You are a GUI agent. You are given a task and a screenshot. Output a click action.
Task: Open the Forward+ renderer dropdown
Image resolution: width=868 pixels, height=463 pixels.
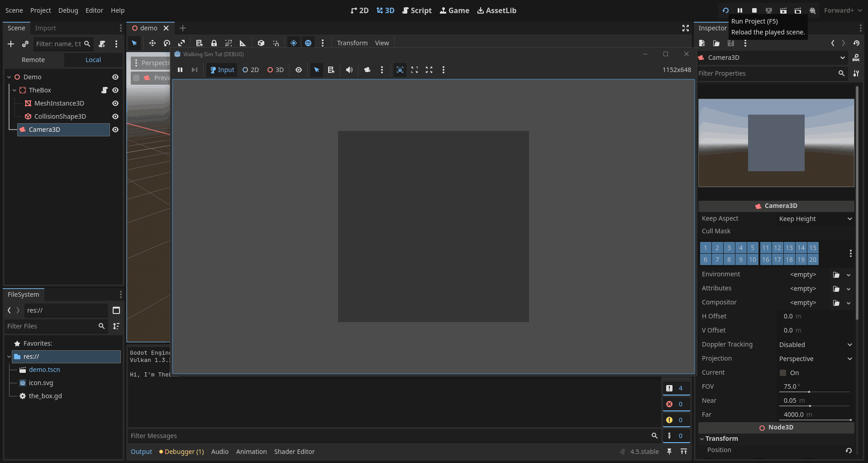click(843, 10)
